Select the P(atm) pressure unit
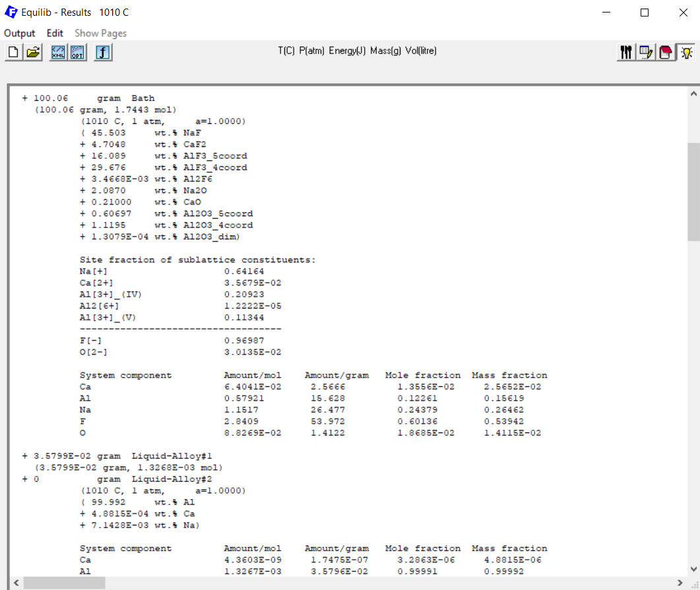The width and height of the screenshot is (700, 590). point(310,49)
